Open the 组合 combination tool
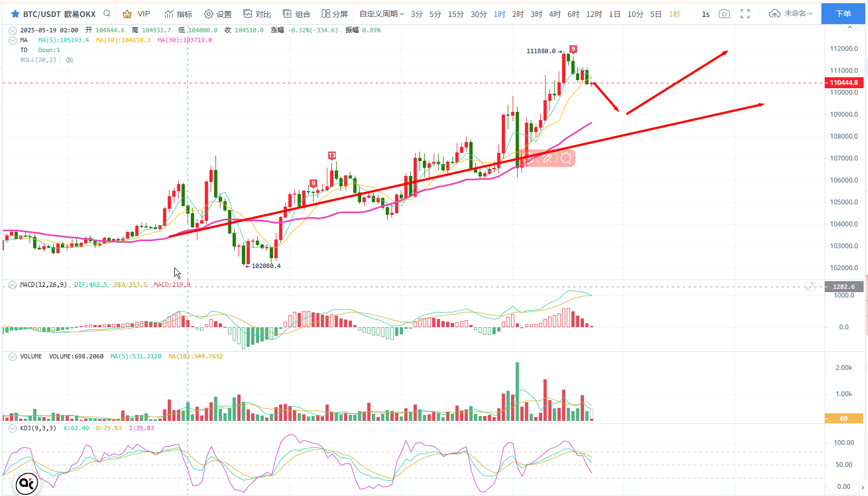Image resolution: width=868 pixels, height=496 pixels. coord(297,14)
